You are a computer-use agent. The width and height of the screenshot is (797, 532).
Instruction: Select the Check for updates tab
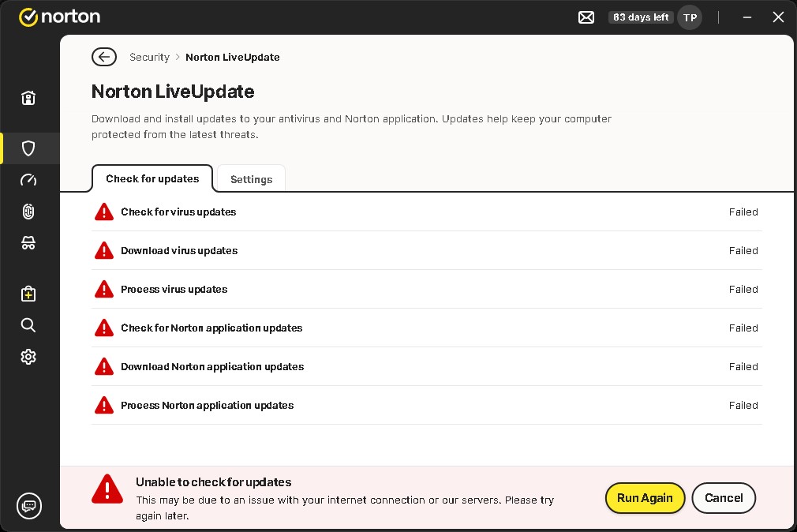(152, 178)
